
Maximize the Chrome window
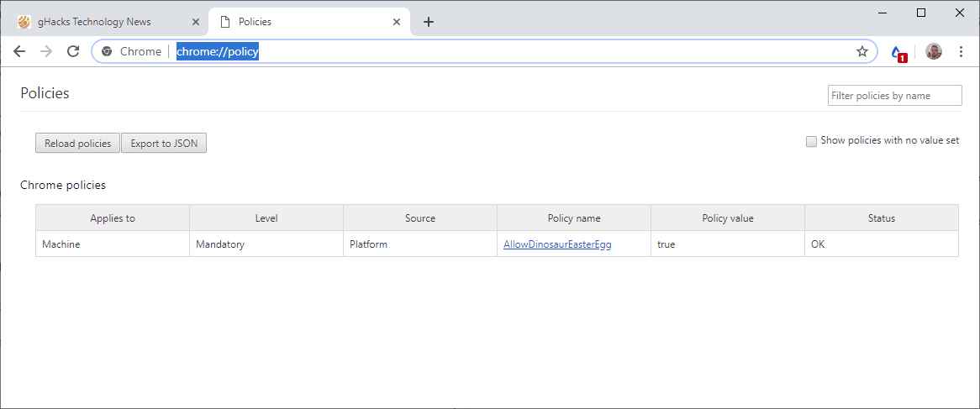[x=920, y=13]
